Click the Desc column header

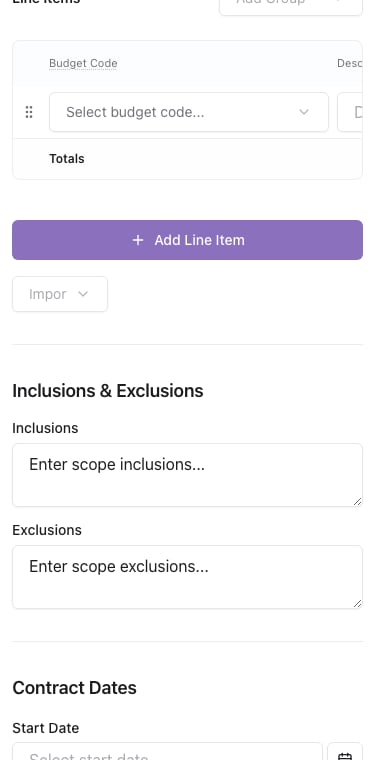click(349, 63)
